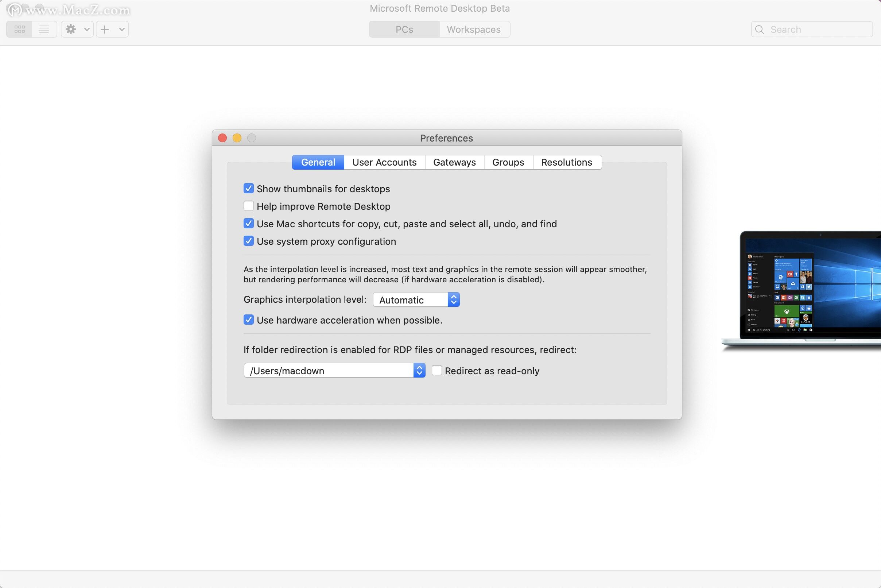Switch to PCs view

tap(404, 28)
